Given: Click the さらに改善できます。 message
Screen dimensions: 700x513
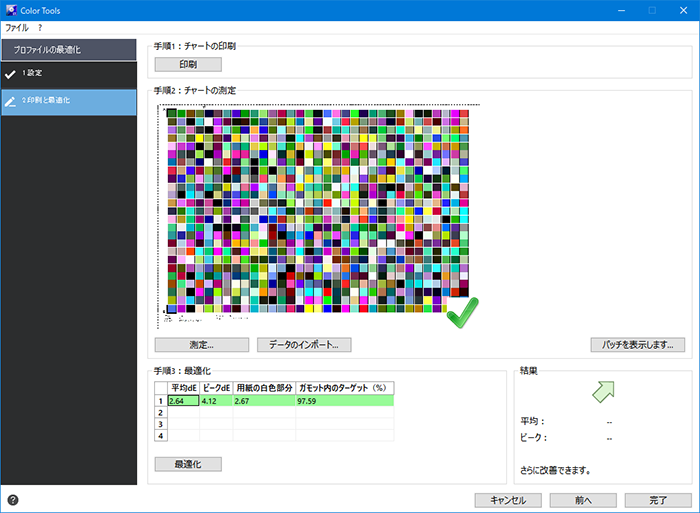Looking at the screenshot, I should coord(556,471).
